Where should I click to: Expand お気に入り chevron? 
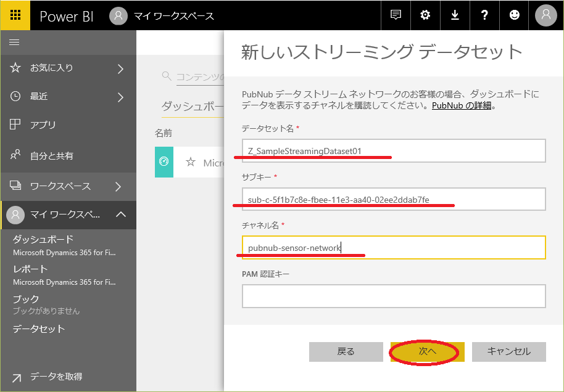click(121, 68)
